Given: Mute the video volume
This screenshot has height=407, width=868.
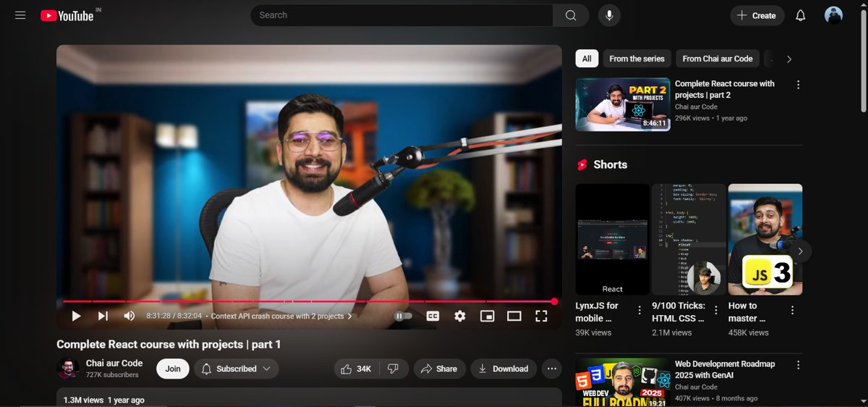Looking at the screenshot, I should (129, 316).
